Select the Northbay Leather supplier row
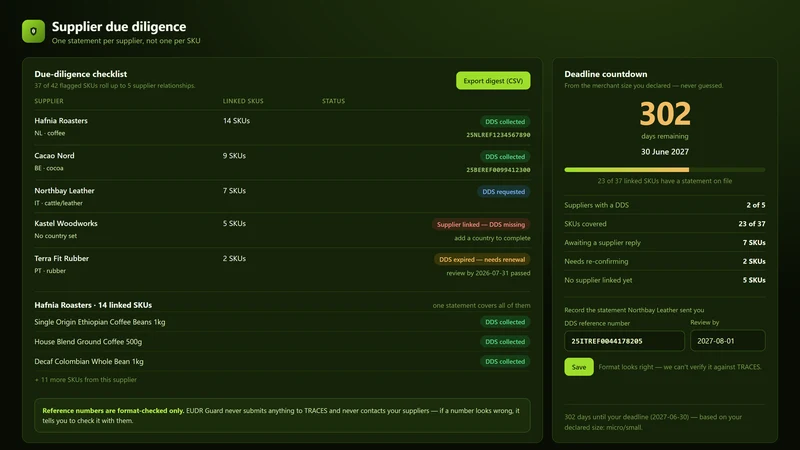This screenshot has height=450, width=800. 282,196
